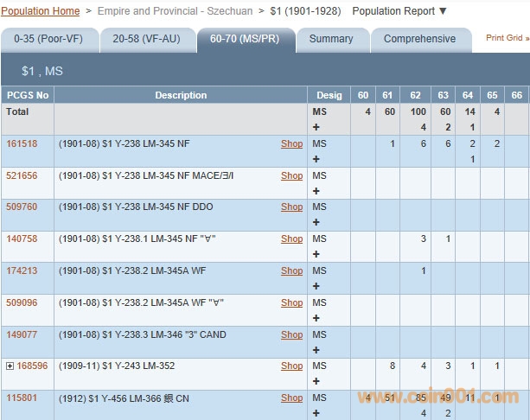Click the Description column header

click(x=181, y=95)
